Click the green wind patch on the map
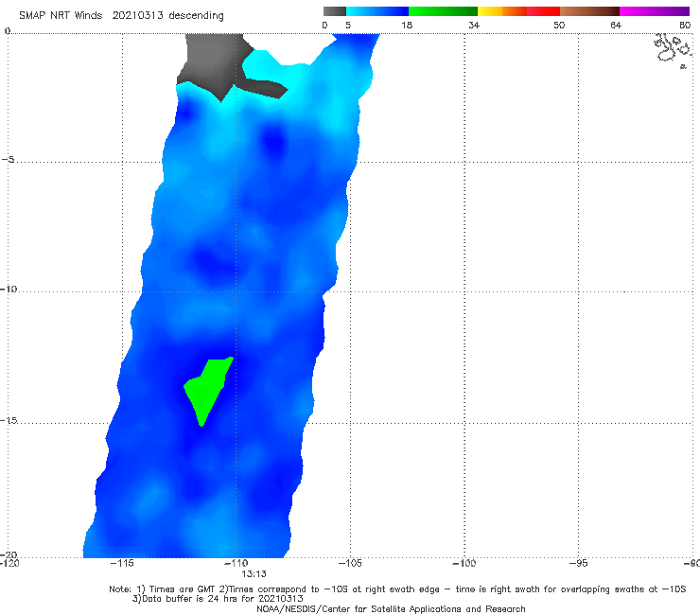This screenshot has height=615, width=700. [207, 389]
